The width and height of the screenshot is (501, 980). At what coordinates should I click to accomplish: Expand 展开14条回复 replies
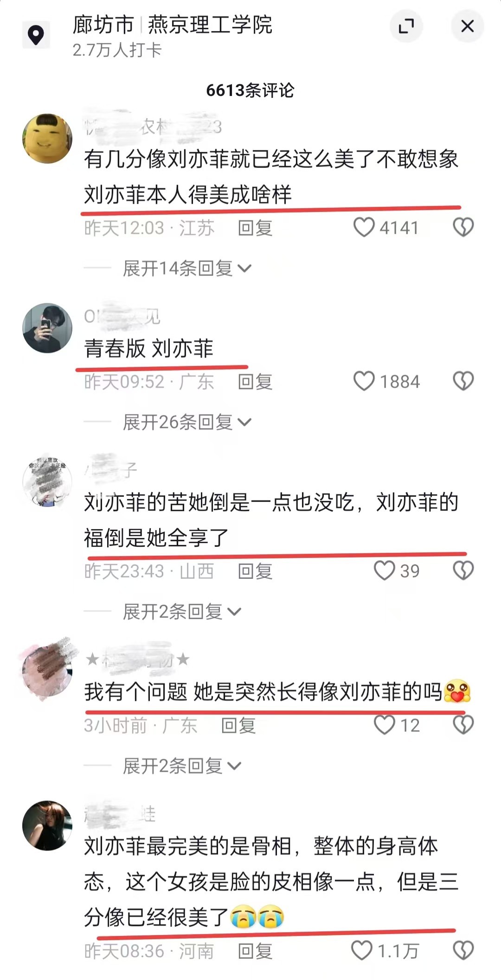click(x=187, y=268)
